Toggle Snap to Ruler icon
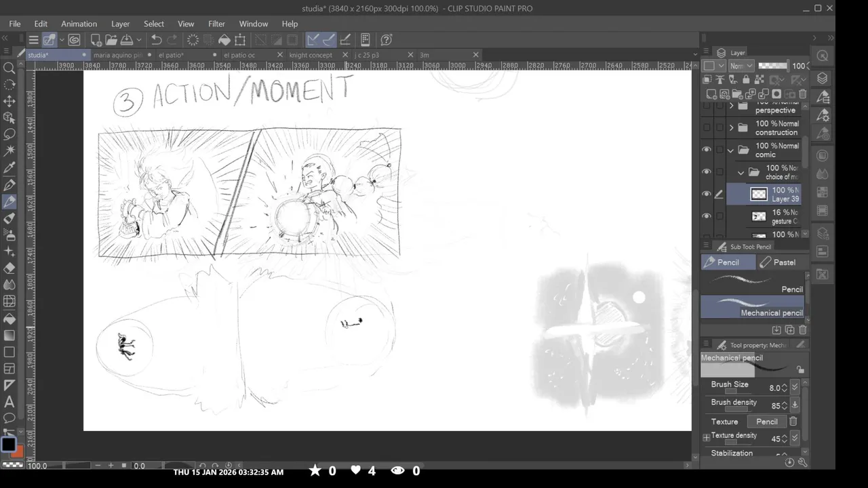The height and width of the screenshot is (488, 868). point(313,40)
